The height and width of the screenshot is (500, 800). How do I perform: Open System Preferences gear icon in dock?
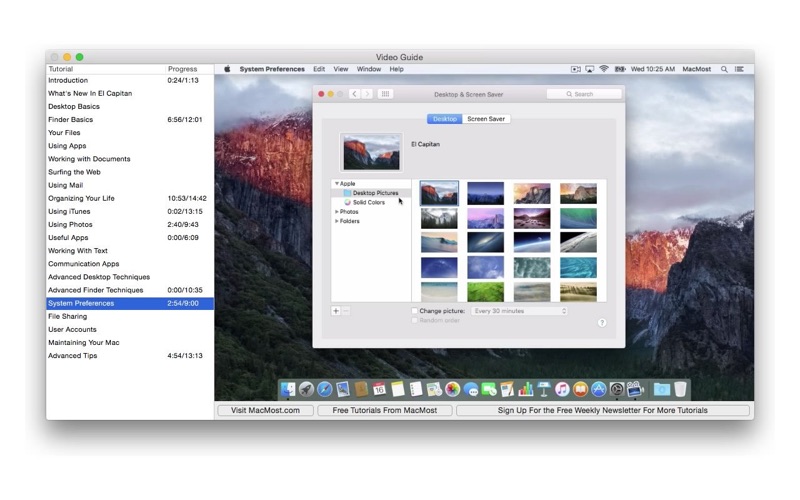[x=617, y=389]
